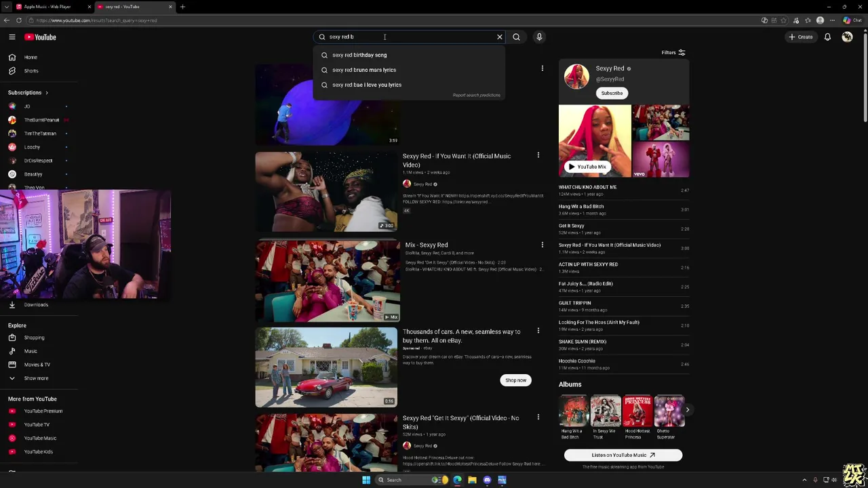Show next albums with arrow
This screenshot has height=488, width=868.
pyautogui.click(x=687, y=409)
